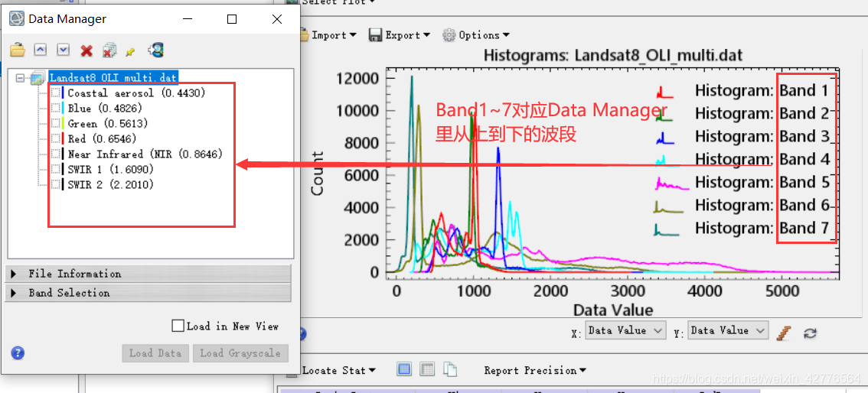Enable the Load in New View checkbox
Image resolution: width=868 pixels, height=393 pixels.
coord(178,326)
